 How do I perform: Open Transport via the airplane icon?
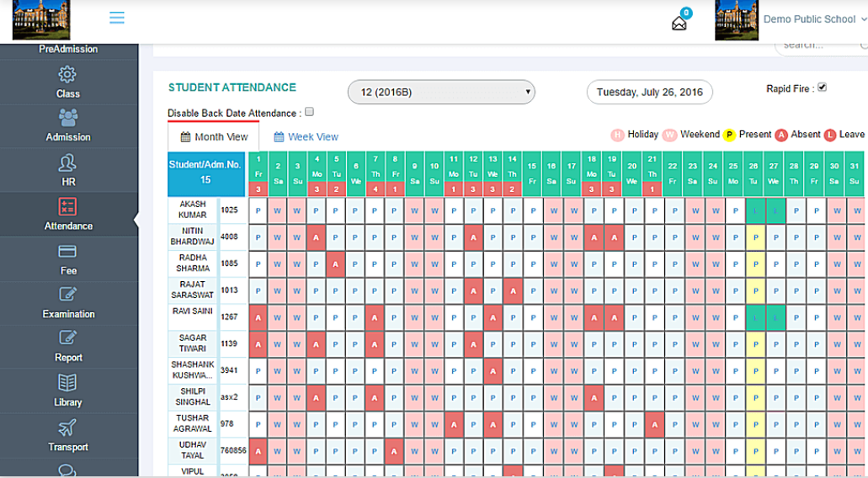pos(68,428)
